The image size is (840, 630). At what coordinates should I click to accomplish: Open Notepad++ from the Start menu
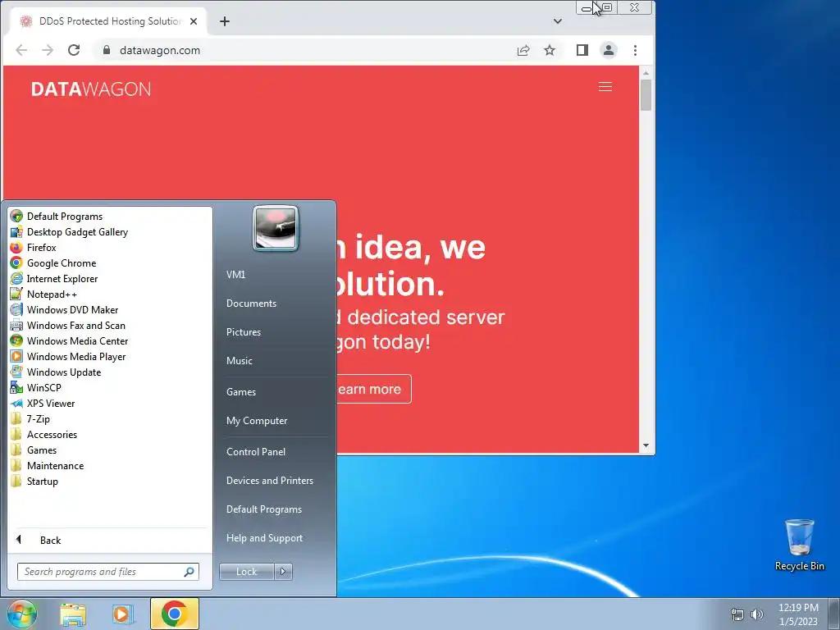[52, 294]
